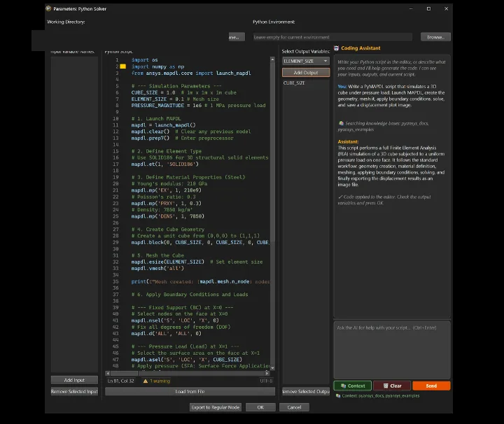Click the Add Output button
The width and height of the screenshot is (504, 424).
[306, 73]
